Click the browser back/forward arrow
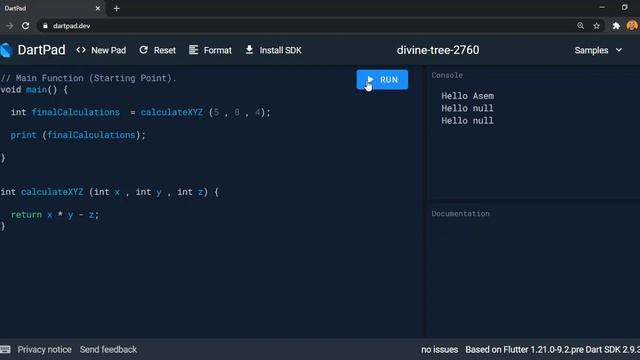 click(x=9, y=26)
